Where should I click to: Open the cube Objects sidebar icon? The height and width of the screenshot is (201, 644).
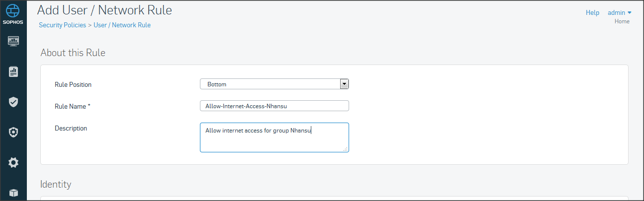tap(13, 193)
